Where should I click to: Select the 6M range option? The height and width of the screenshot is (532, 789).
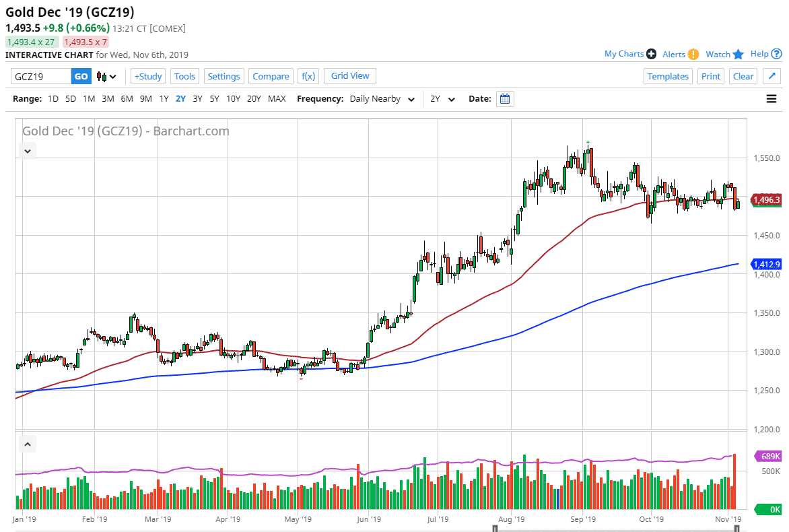click(127, 98)
